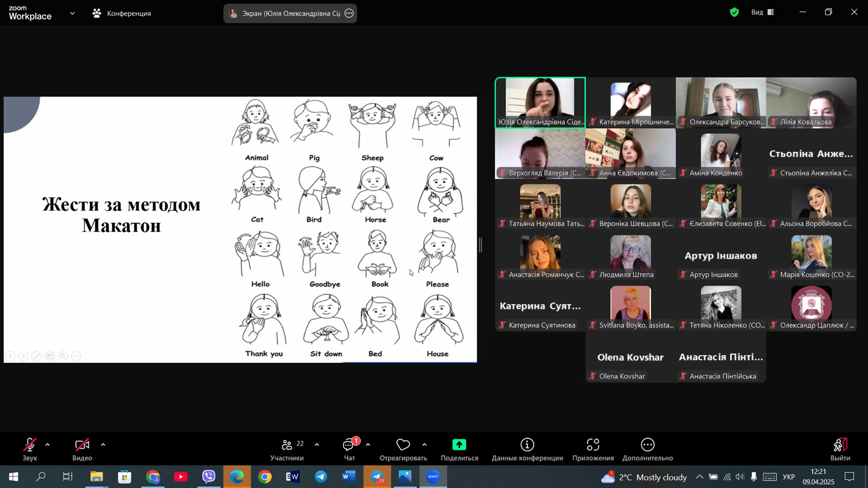Unmute the microphone audio

[30, 450]
